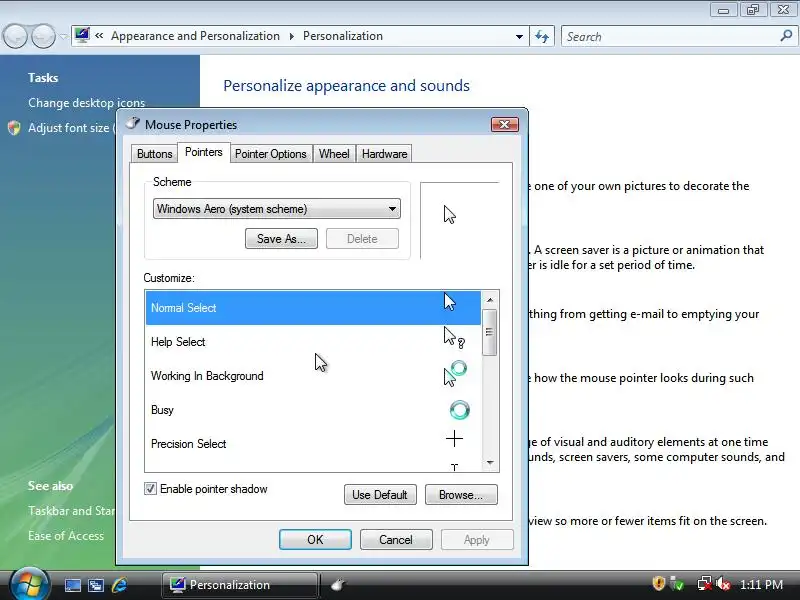Click Adjust font size task link
This screenshot has width=800, height=600.
pyautogui.click(x=69, y=128)
